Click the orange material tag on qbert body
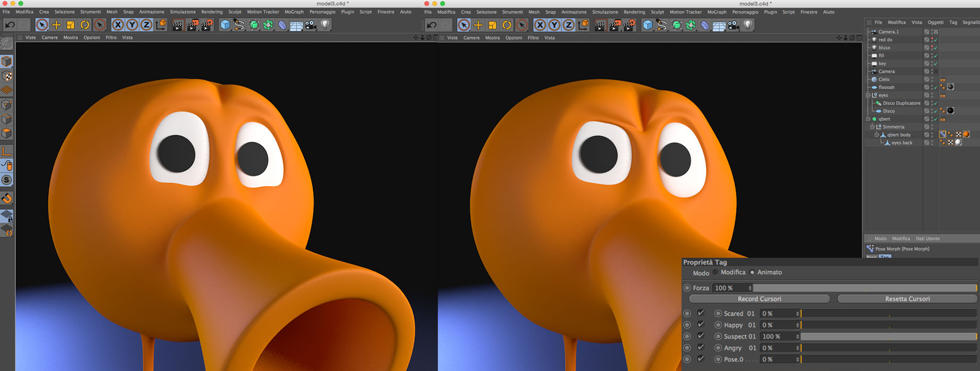Image resolution: width=980 pixels, height=371 pixels. point(966,135)
